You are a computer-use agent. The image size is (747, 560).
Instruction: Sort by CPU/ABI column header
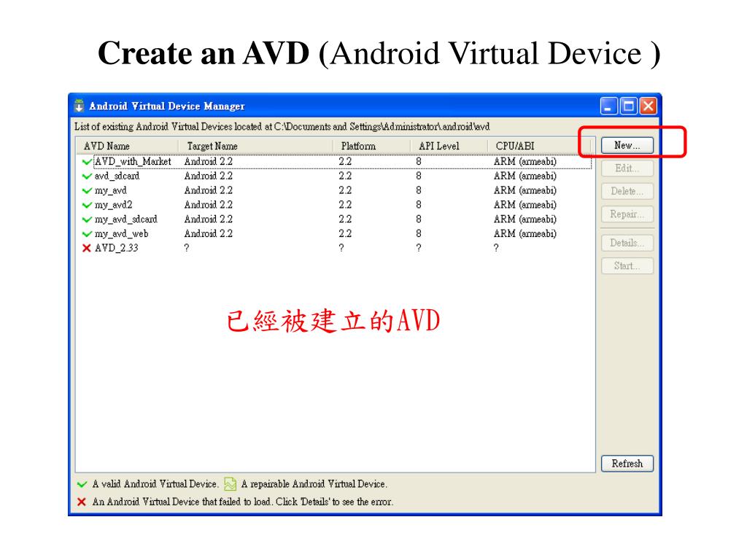539,146
